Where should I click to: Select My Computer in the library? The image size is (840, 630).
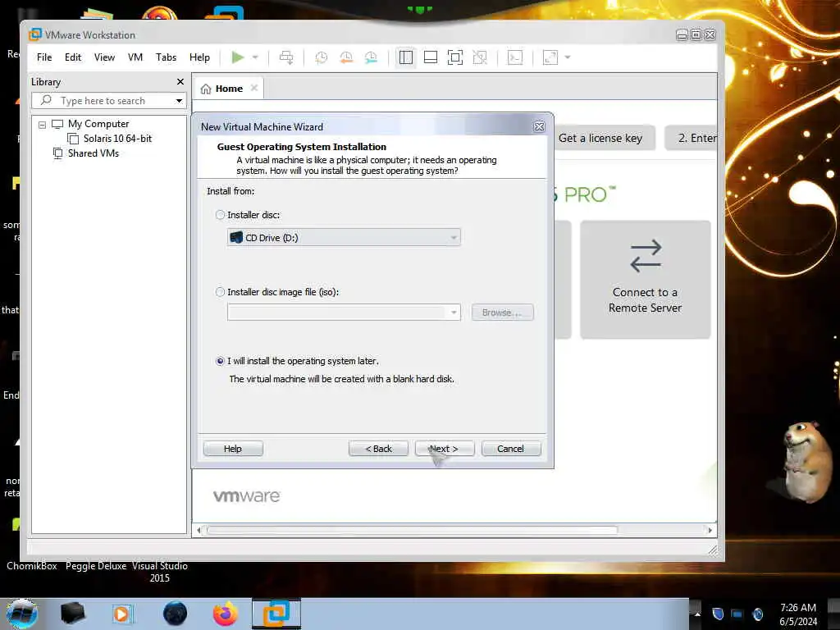tap(98, 124)
